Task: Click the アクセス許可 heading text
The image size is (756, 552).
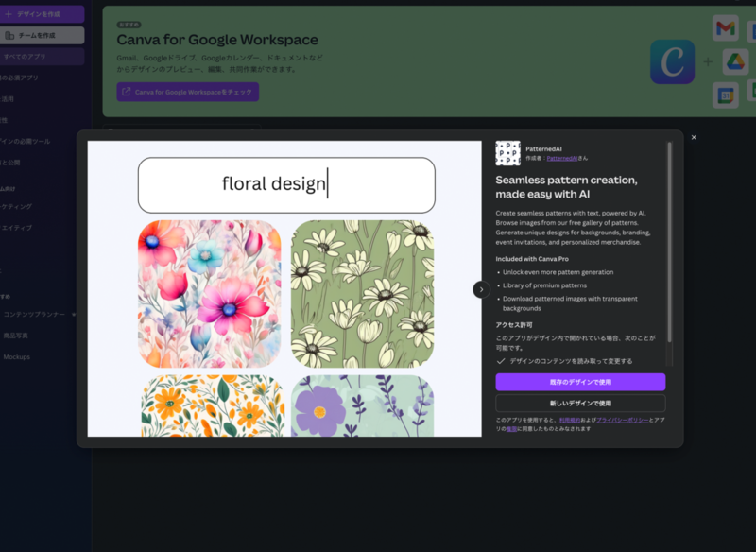Action: tap(514, 325)
